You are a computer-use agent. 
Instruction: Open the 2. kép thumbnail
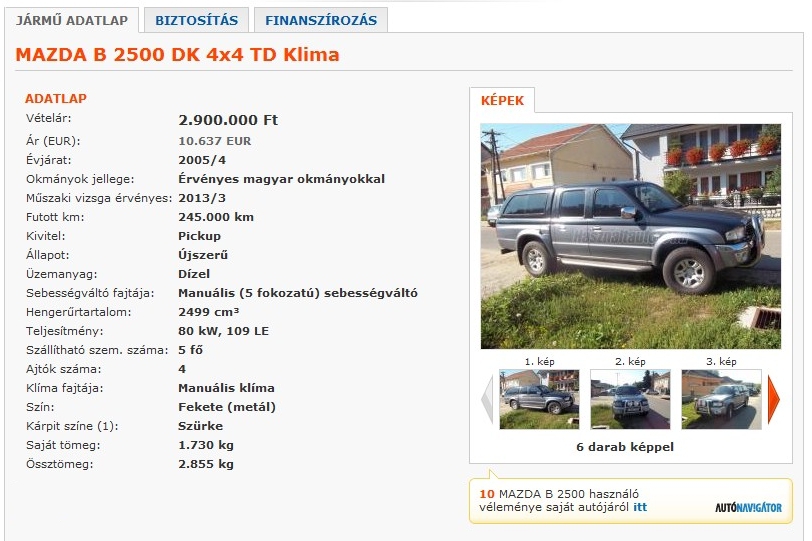(x=630, y=399)
